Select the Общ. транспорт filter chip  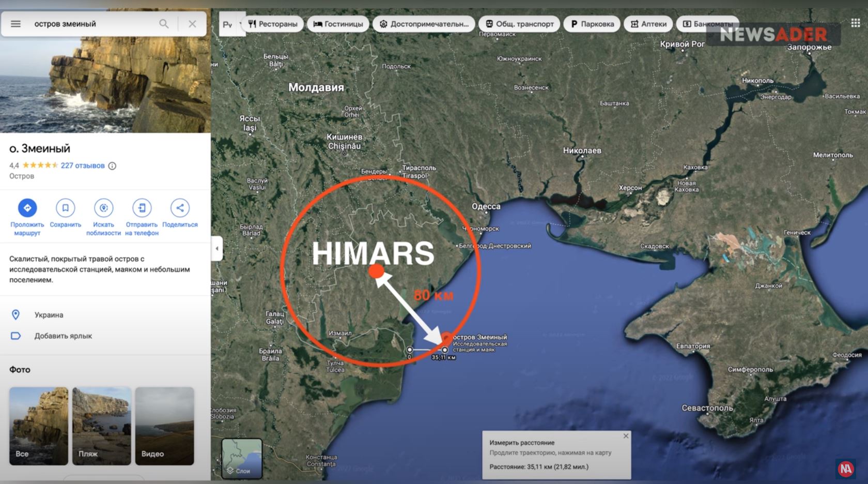tap(520, 24)
